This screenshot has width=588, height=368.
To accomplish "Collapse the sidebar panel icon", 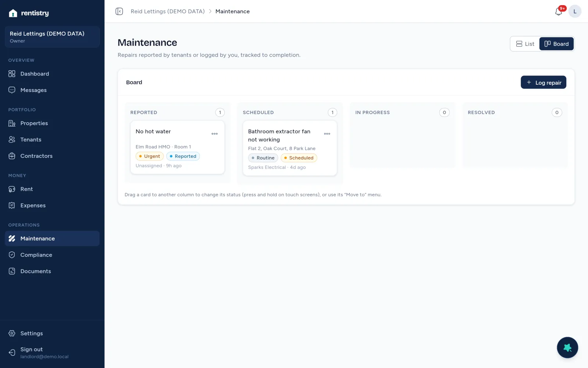I will tap(119, 11).
